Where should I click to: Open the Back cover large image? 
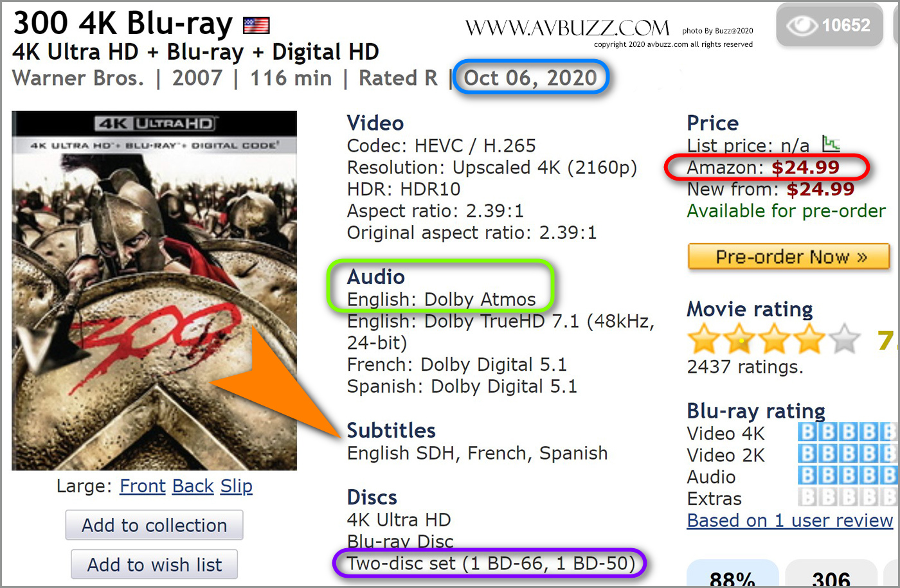pyautogui.click(x=193, y=486)
